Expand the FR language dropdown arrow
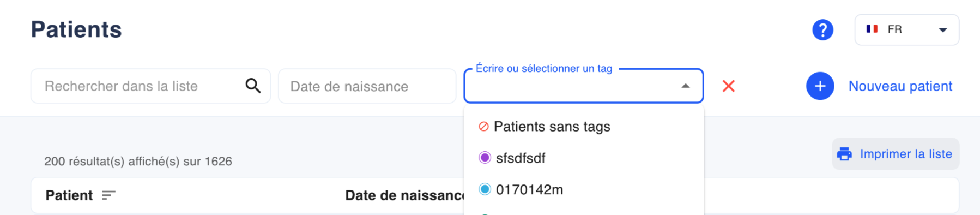This screenshot has width=980, height=215. [942, 30]
